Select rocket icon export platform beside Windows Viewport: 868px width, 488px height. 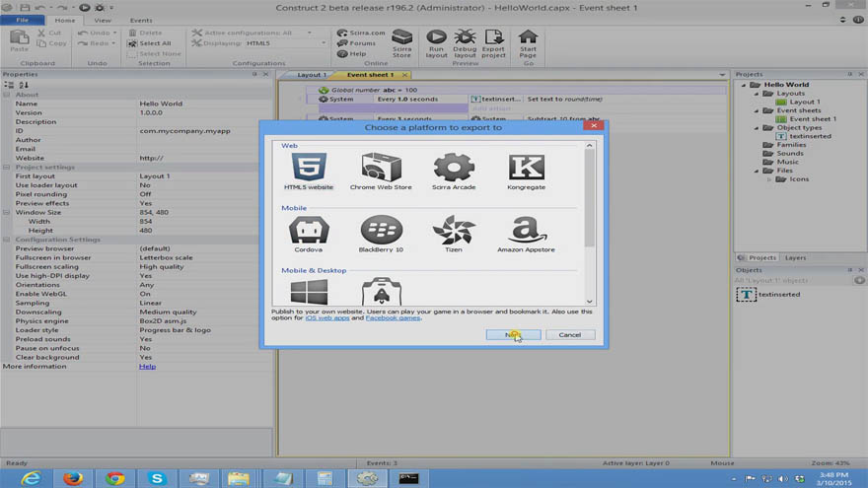click(382, 292)
